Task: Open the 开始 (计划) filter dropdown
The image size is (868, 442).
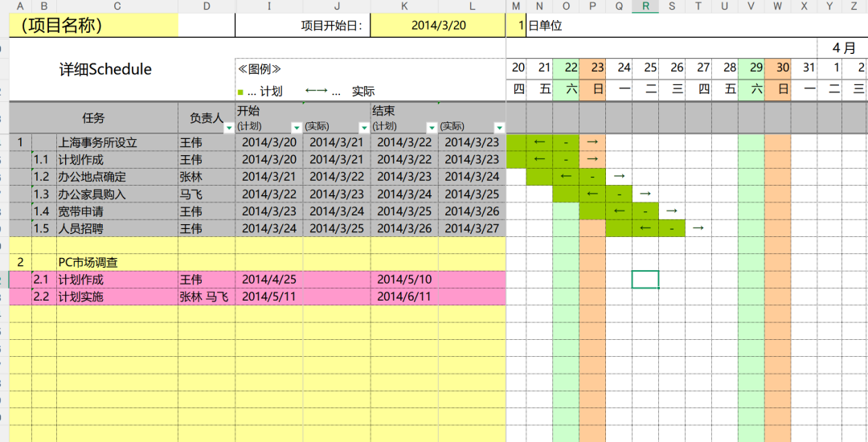Action: coord(297,128)
